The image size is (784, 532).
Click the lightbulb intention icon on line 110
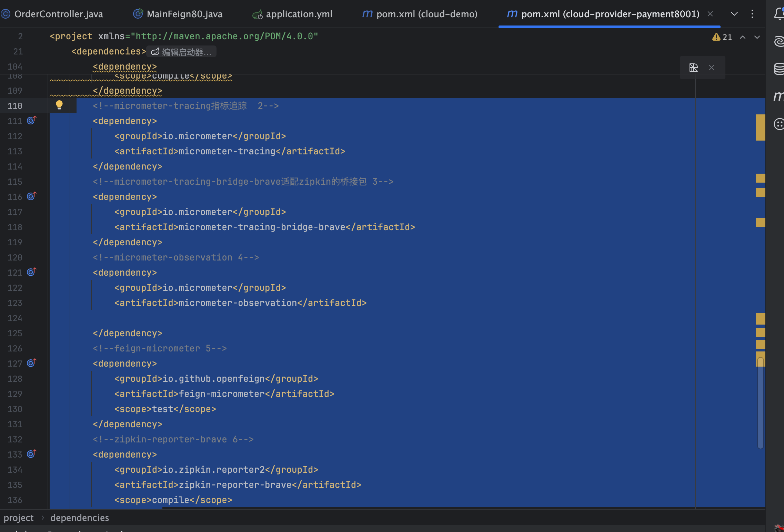click(x=59, y=105)
